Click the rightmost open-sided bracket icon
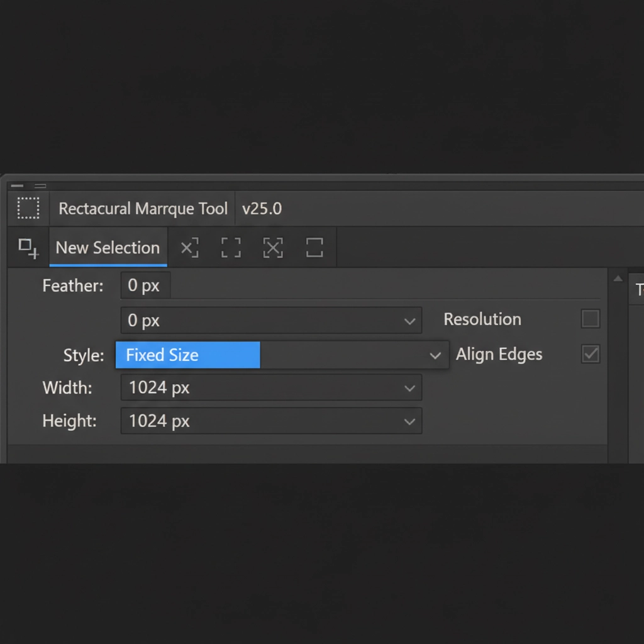 pyautogui.click(x=314, y=248)
